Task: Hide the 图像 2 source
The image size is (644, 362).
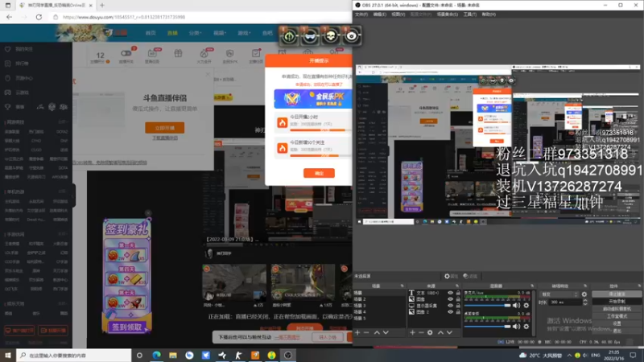Action: pyautogui.click(x=451, y=311)
